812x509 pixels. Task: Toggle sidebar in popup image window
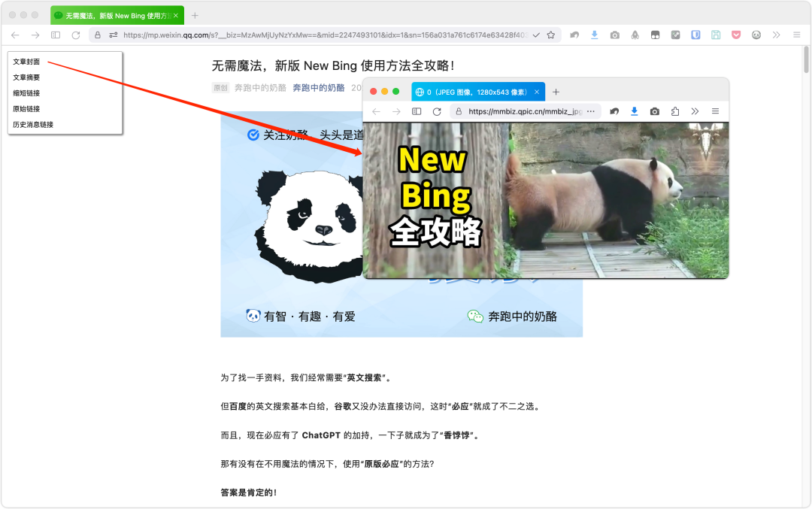click(x=417, y=111)
